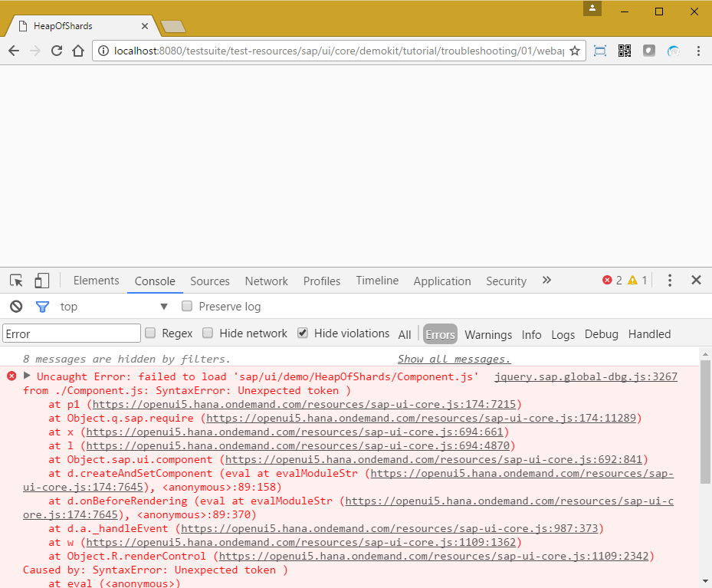Open the sap-ui-core.js:1109:2342 link

(434, 557)
